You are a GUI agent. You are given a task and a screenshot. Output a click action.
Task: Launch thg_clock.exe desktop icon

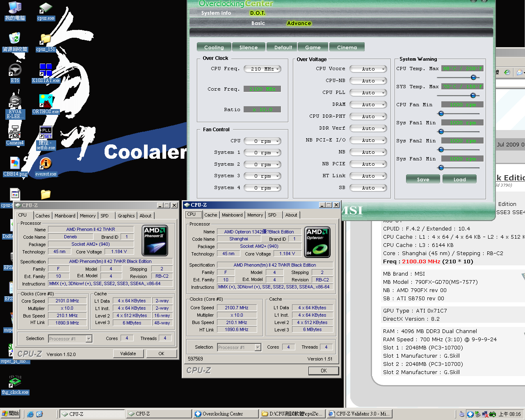coord(15,385)
